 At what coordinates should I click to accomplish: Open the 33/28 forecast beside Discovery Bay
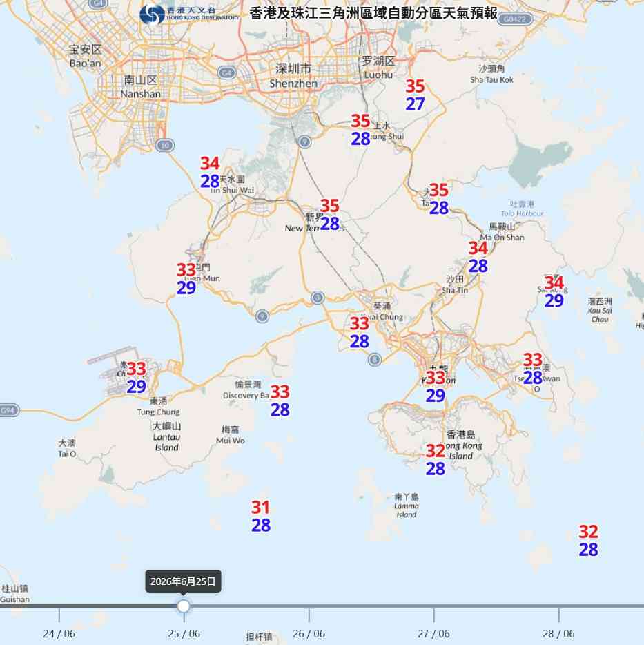(x=280, y=401)
